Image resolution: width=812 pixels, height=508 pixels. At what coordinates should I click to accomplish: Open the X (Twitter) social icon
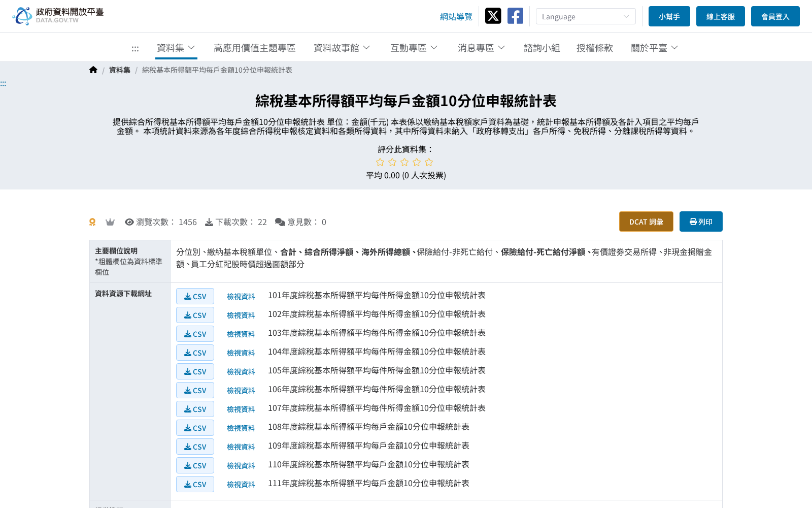pos(493,16)
